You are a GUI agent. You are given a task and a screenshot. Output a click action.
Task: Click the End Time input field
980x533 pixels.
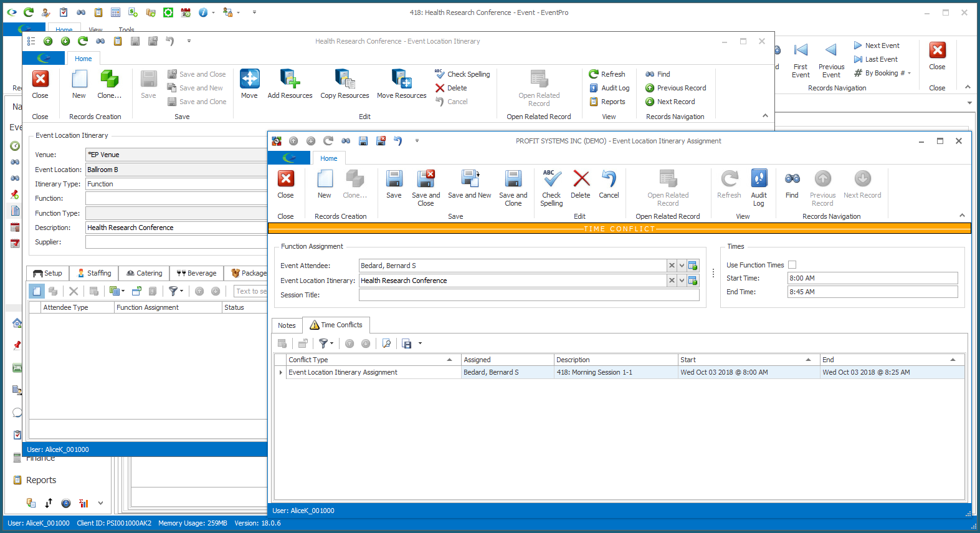(872, 292)
